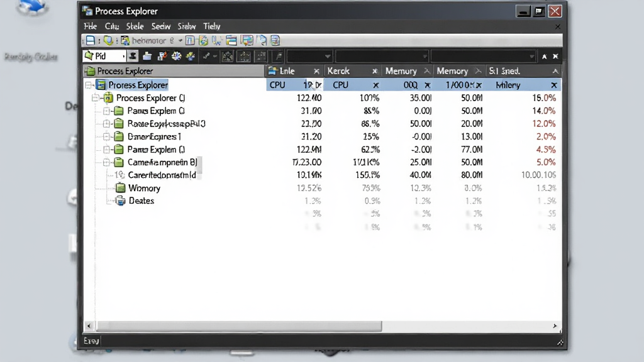Click the horizontal scrollbar left arrow
This screenshot has height=362, width=644.
click(89, 326)
